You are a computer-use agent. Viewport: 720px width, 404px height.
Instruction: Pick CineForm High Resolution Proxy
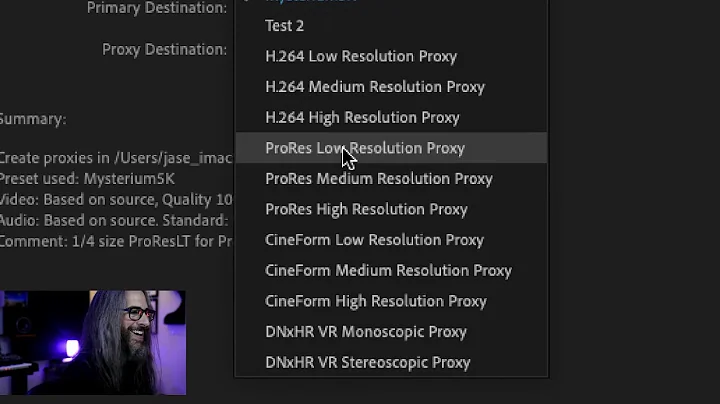[x=391, y=301]
